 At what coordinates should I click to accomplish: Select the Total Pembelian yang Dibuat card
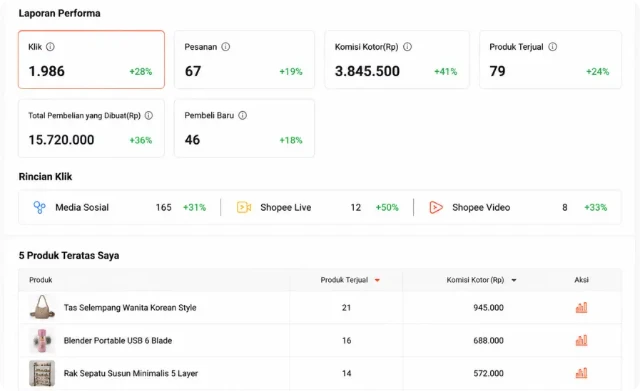[91, 128]
